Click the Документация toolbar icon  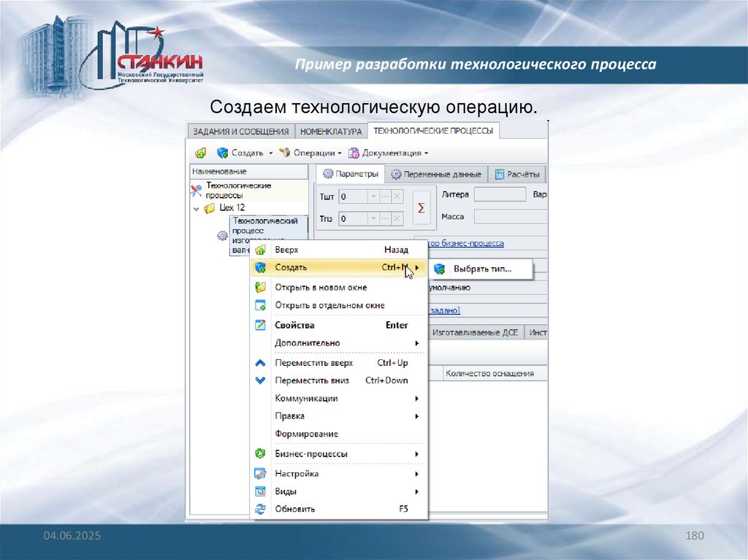[354, 153]
